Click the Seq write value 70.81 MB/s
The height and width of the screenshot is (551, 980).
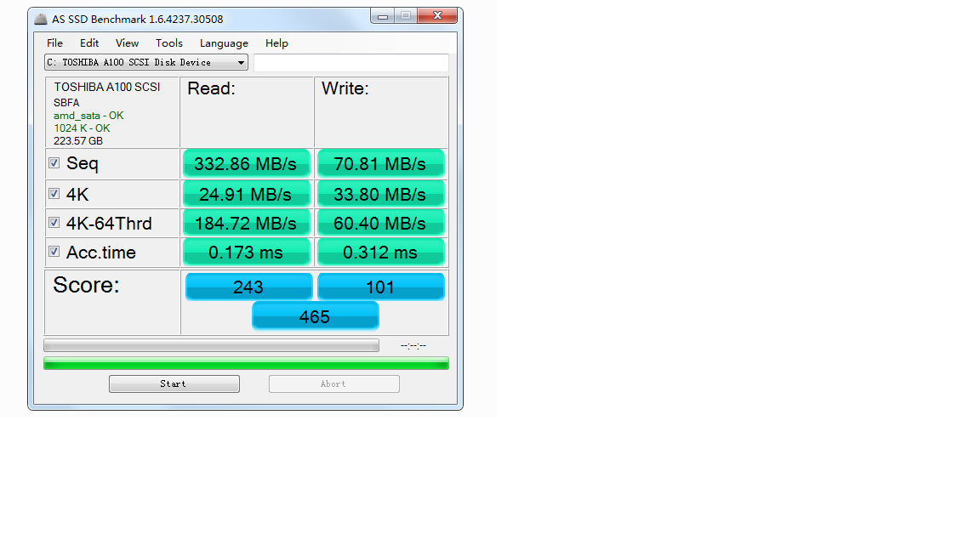[x=380, y=163]
